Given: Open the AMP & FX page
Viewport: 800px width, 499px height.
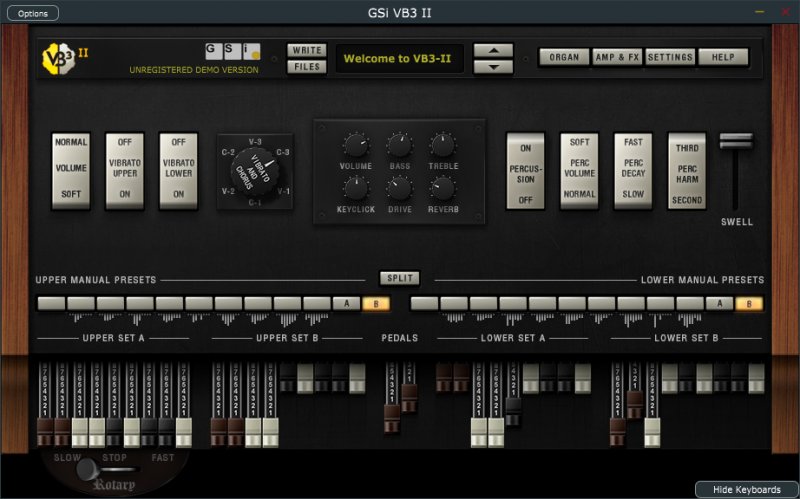Looking at the screenshot, I should pyautogui.click(x=617, y=57).
